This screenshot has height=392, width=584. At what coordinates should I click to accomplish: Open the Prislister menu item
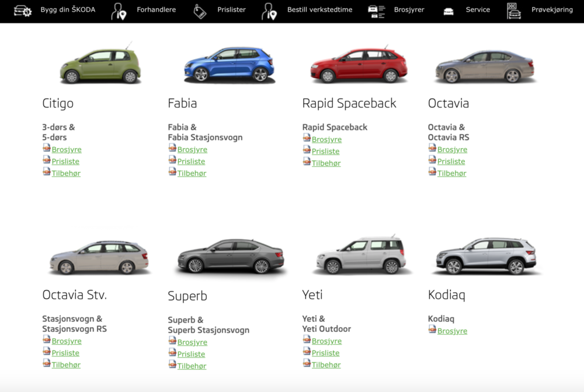click(x=231, y=10)
